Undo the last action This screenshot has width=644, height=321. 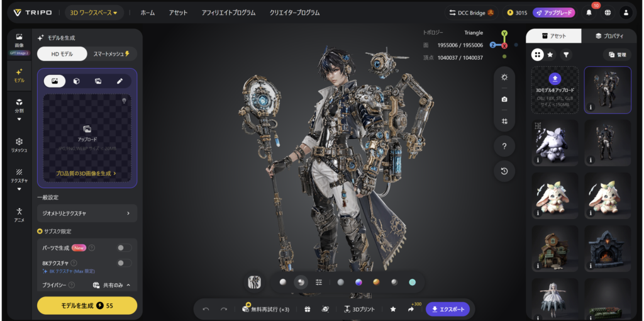coord(206,309)
